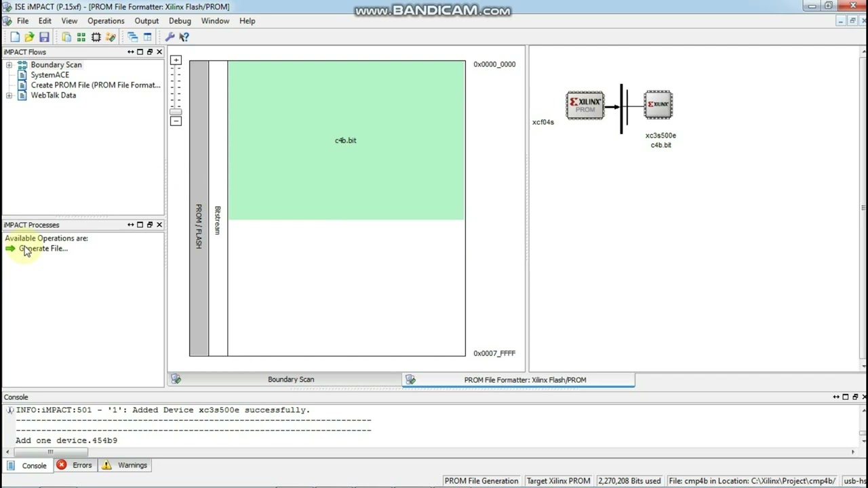The width and height of the screenshot is (868, 488).
Task: Switch to the Console tab
Action: point(28,466)
